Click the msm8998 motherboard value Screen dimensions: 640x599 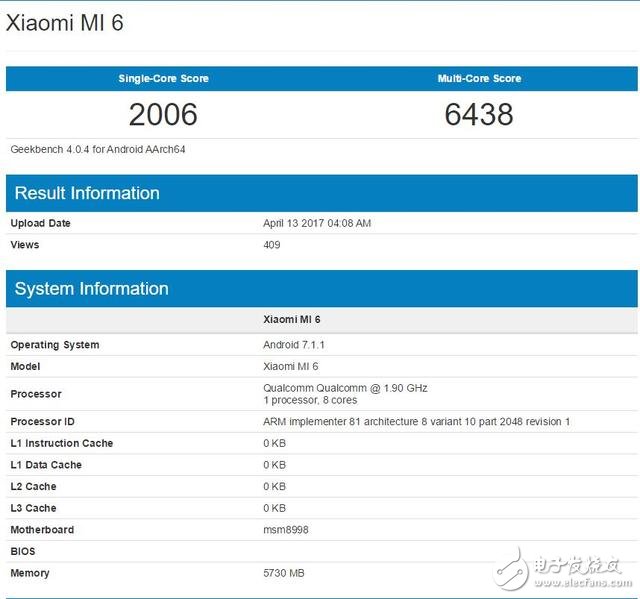click(x=285, y=530)
